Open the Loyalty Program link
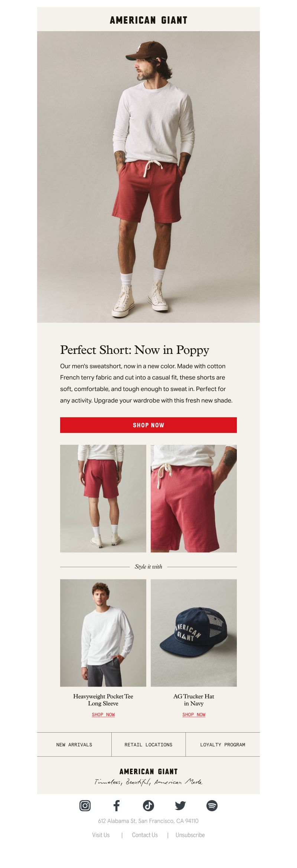 (x=223, y=744)
